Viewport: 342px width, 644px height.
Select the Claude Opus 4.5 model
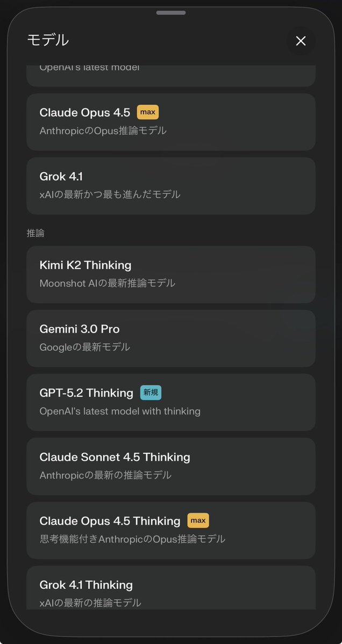[170, 121]
